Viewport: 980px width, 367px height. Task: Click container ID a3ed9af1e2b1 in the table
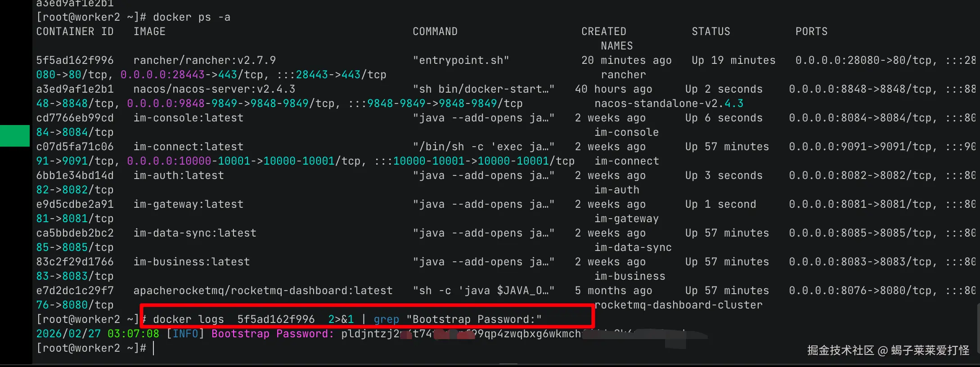tap(75, 89)
